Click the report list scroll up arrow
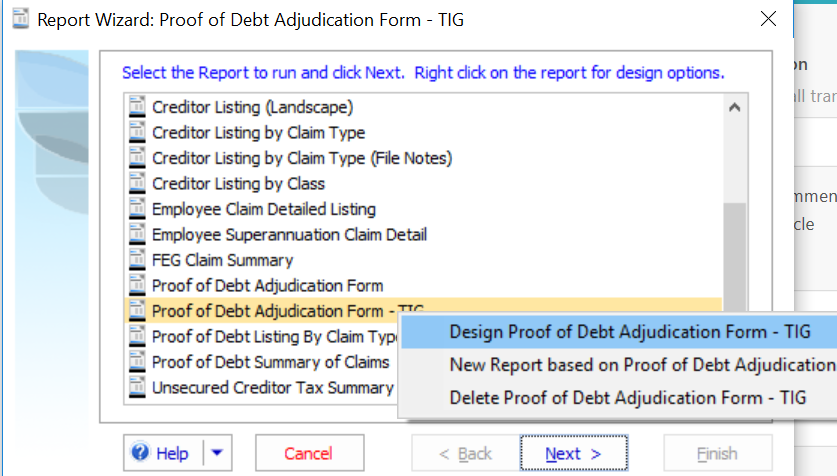The width and height of the screenshot is (837, 476). [734, 108]
